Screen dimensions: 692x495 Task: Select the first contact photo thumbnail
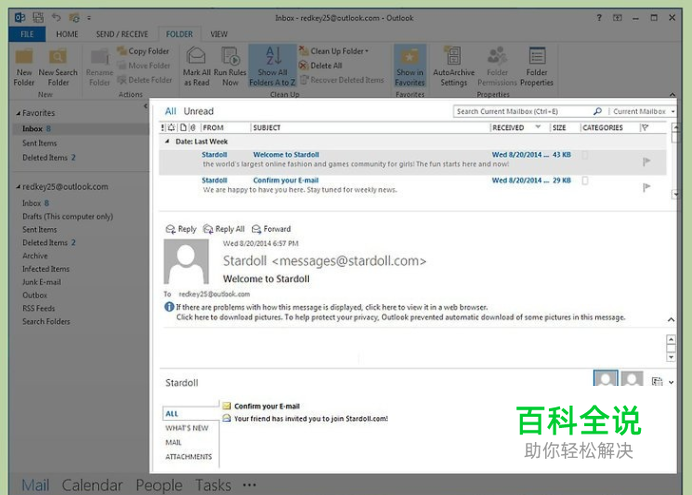[x=605, y=378]
